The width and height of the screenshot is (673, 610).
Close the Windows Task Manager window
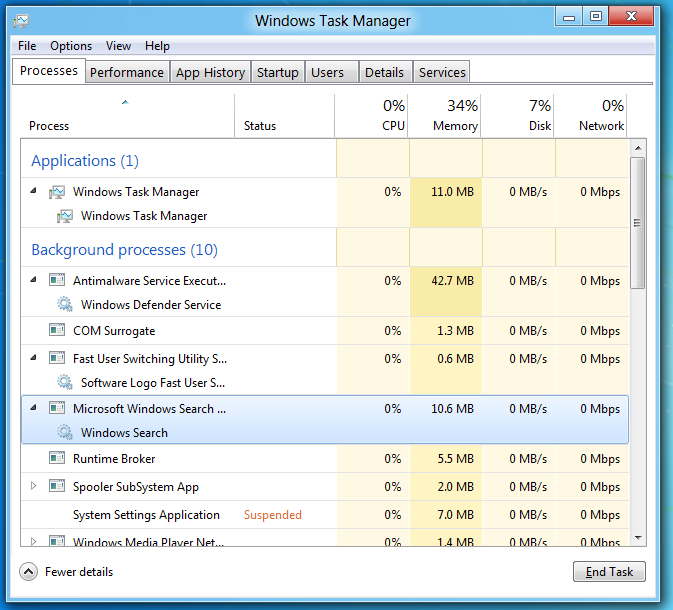631,17
